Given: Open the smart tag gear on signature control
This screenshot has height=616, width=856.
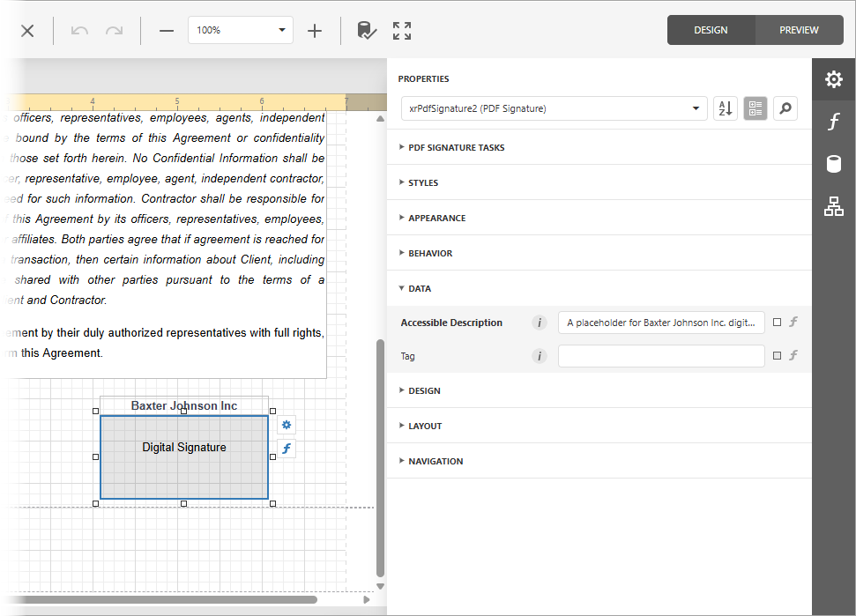Looking at the screenshot, I should tap(287, 425).
